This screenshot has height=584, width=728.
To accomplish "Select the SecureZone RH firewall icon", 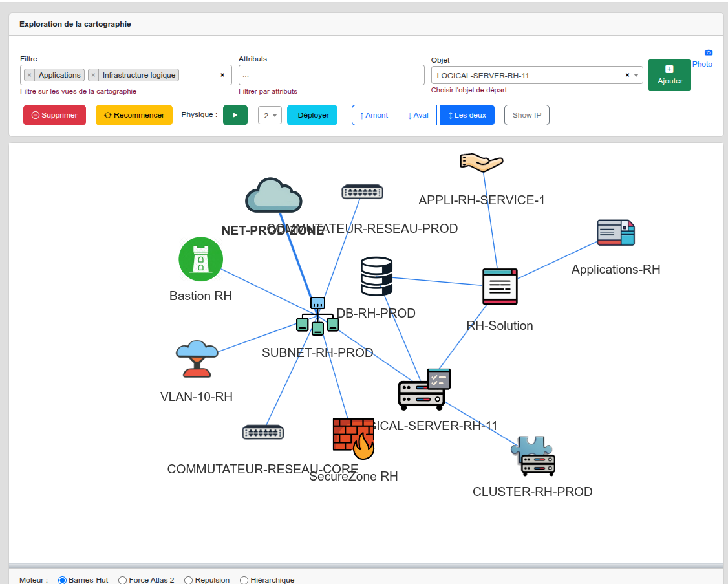I will click(x=354, y=438).
